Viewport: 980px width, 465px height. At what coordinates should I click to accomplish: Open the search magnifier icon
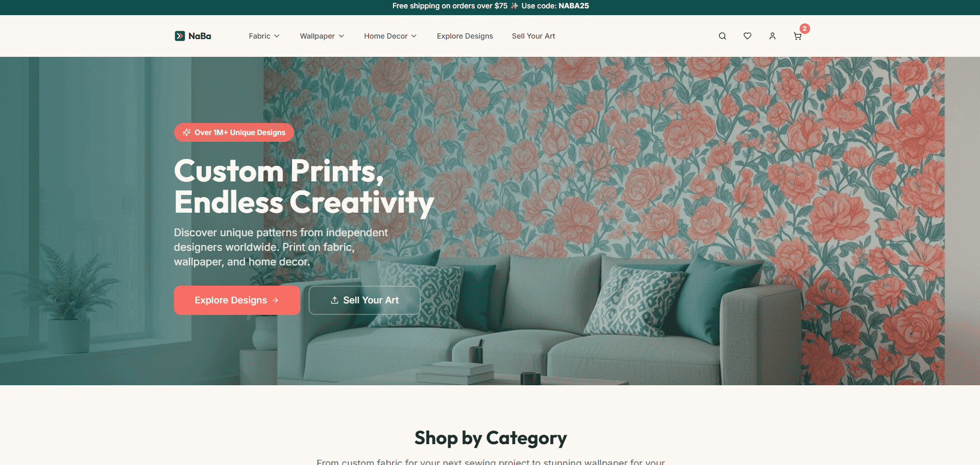click(x=722, y=36)
